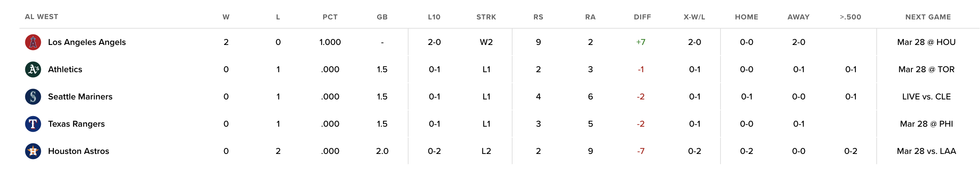Click the X-W/L column header

[x=694, y=17]
